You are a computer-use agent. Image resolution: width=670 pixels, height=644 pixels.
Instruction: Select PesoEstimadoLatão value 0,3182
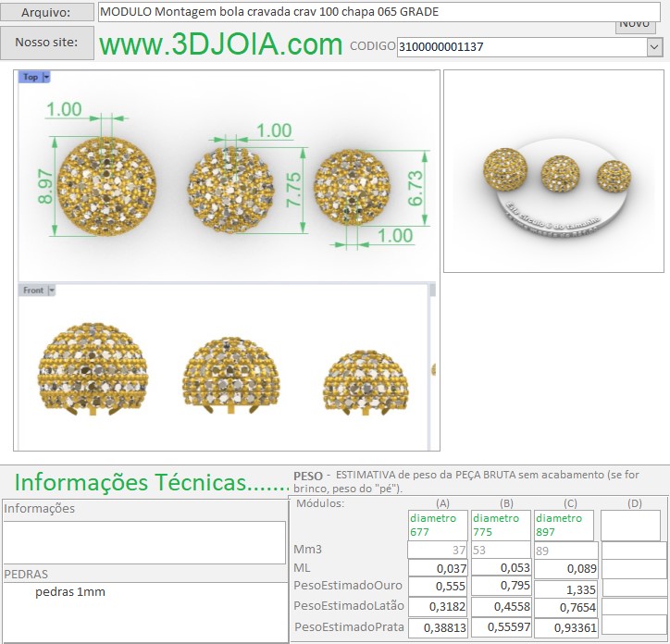(x=438, y=607)
